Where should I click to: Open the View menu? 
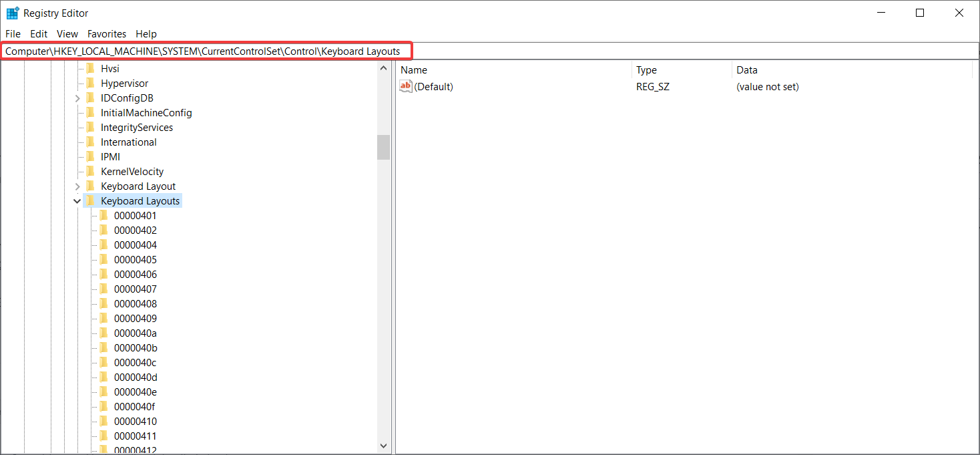pyautogui.click(x=67, y=33)
